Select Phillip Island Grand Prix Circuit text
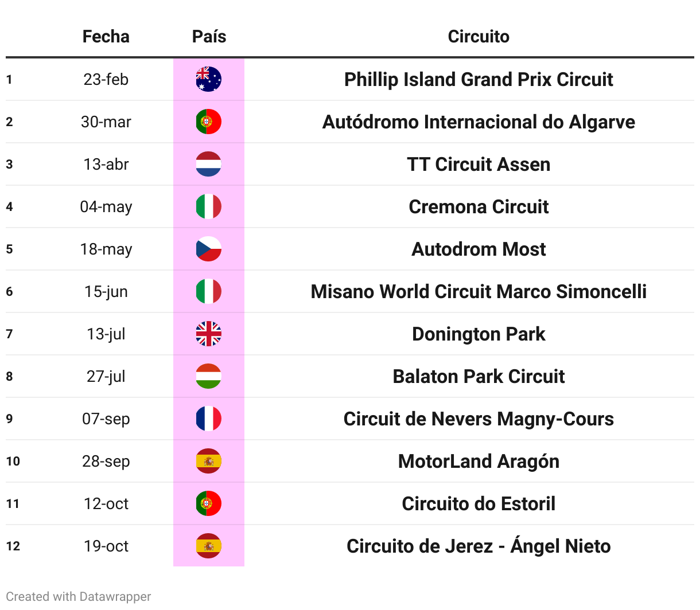This screenshot has height=610, width=700. (x=479, y=79)
